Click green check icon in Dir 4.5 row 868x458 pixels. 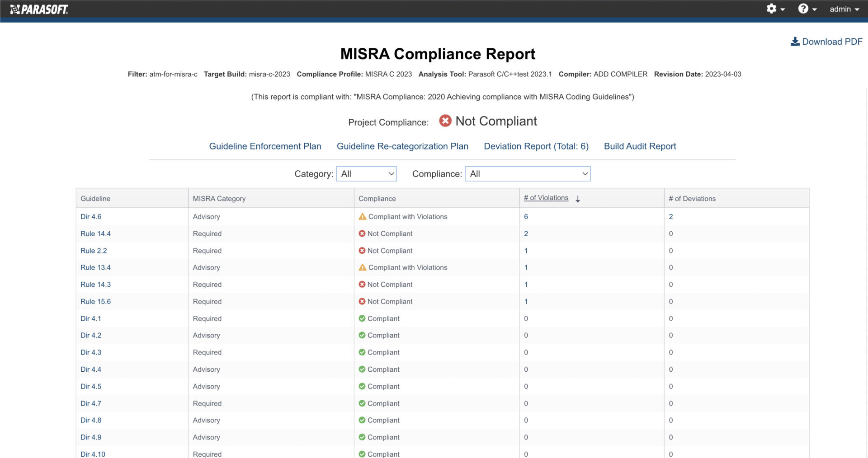point(362,386)
